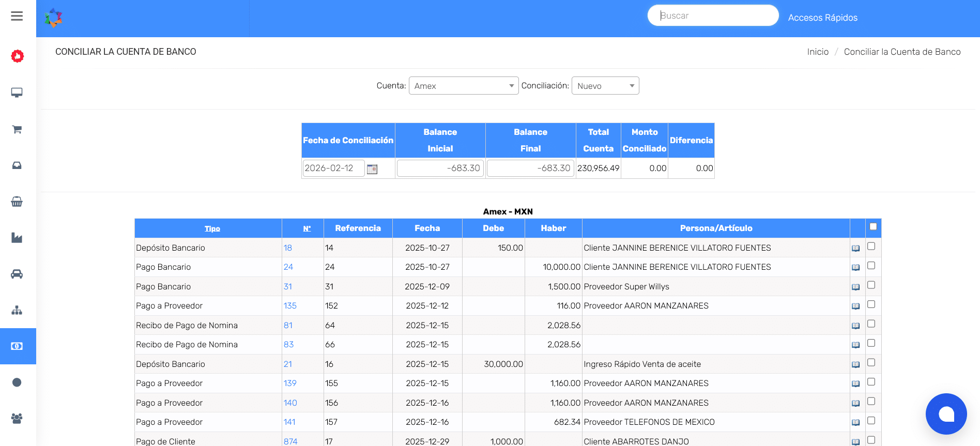Click the journal icon for Super Willys row
Screen dimensions: 980x446
855,287
